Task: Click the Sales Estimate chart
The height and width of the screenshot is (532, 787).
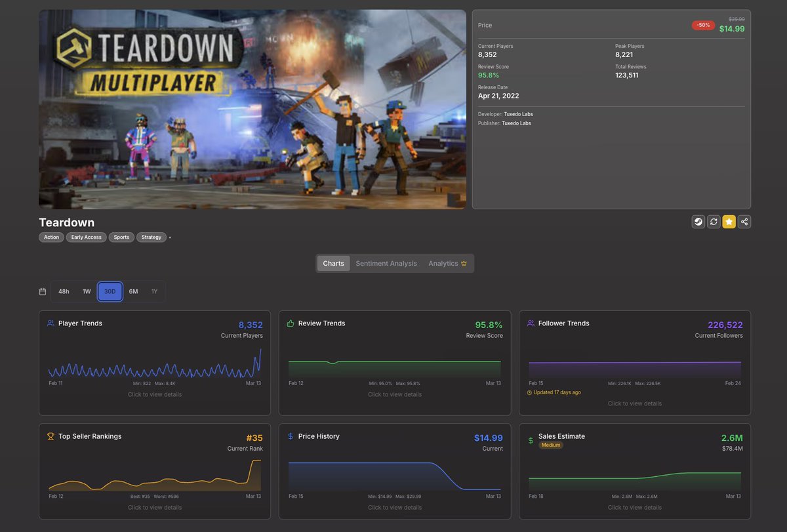Action: [x=635, y=481]
